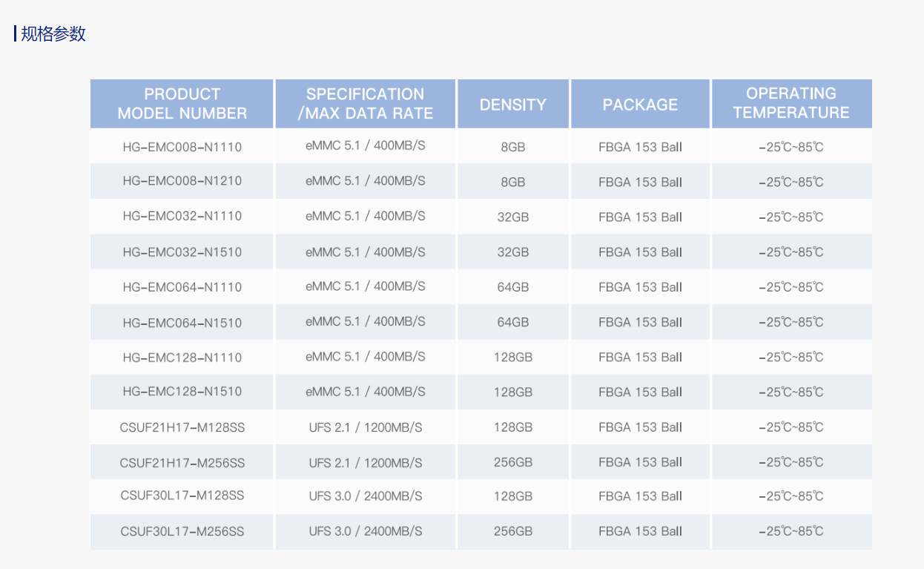
Task: Click eMMC 5.1 spec in HG-EMC032-N1510 row
Action: click(366, 252)
